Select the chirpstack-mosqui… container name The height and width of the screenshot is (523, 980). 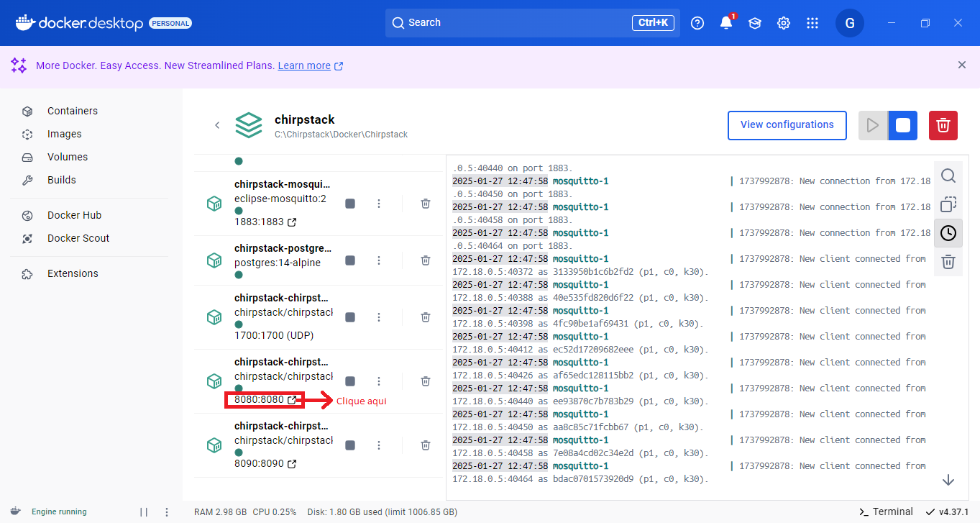[x=283, y=185]
